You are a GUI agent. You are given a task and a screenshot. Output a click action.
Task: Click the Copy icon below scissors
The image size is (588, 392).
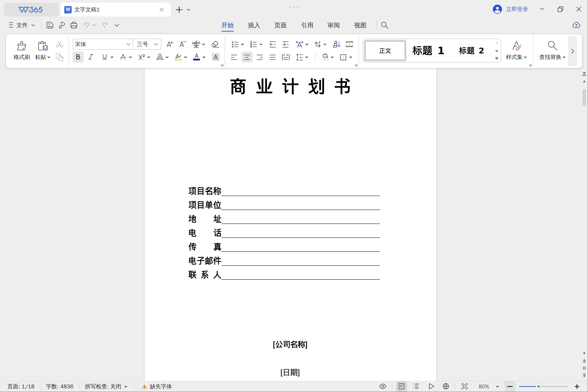pyautogui.click(x=59, y=57)
